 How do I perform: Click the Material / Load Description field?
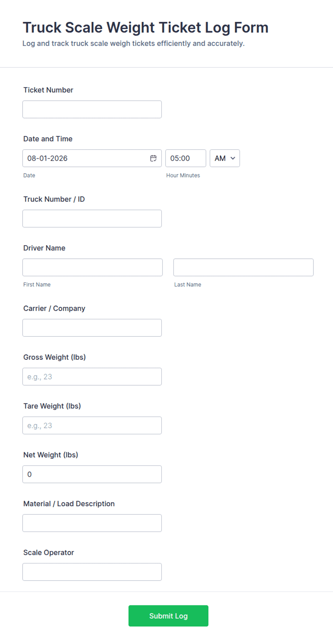tap(92, 523)
